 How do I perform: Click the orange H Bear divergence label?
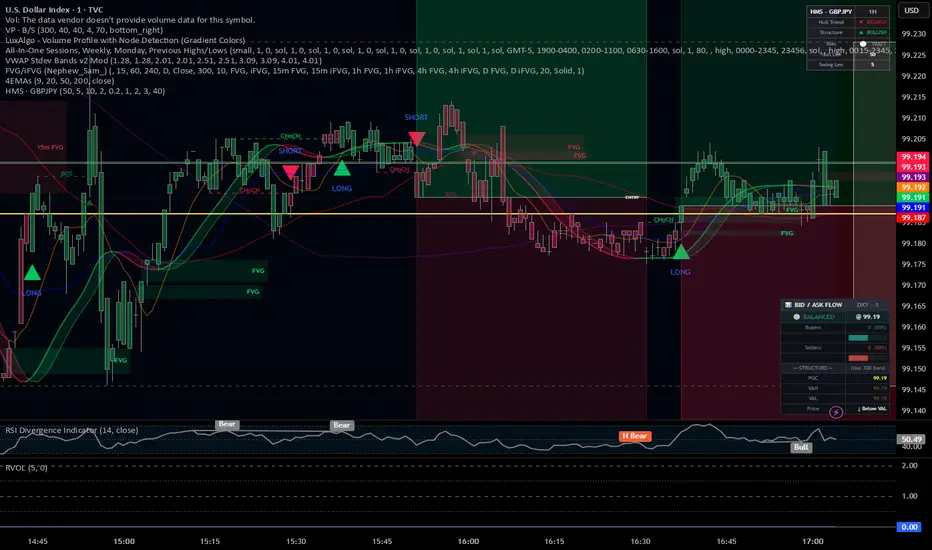click(635, 436)
